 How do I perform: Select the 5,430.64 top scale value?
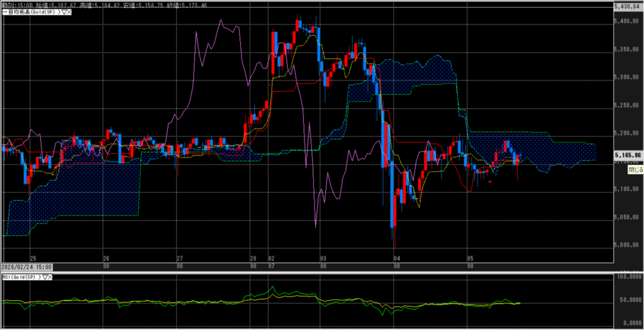point(626,6)
